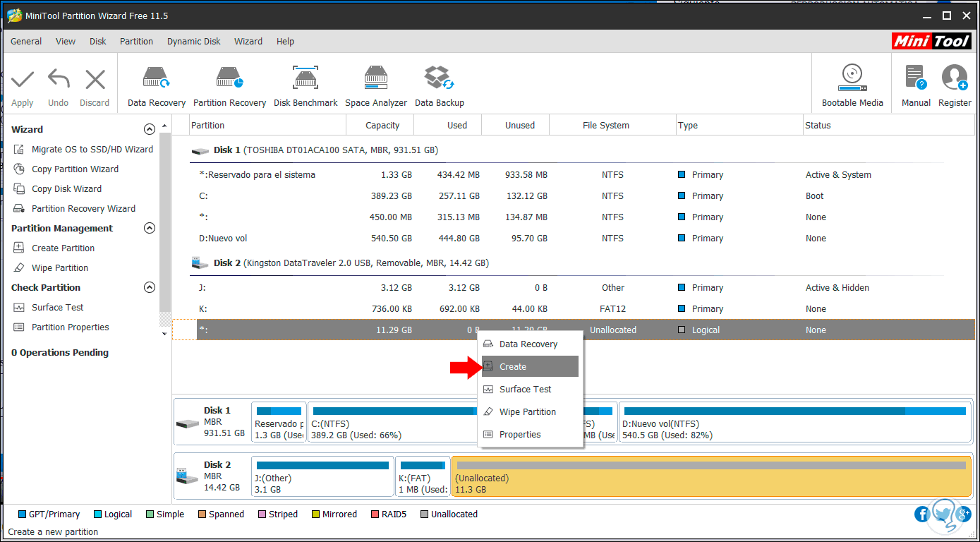This screenshot has width=980, height=542.
Task: Open the Disk menu
Action: pyautogui.click(x=98, y=42)
